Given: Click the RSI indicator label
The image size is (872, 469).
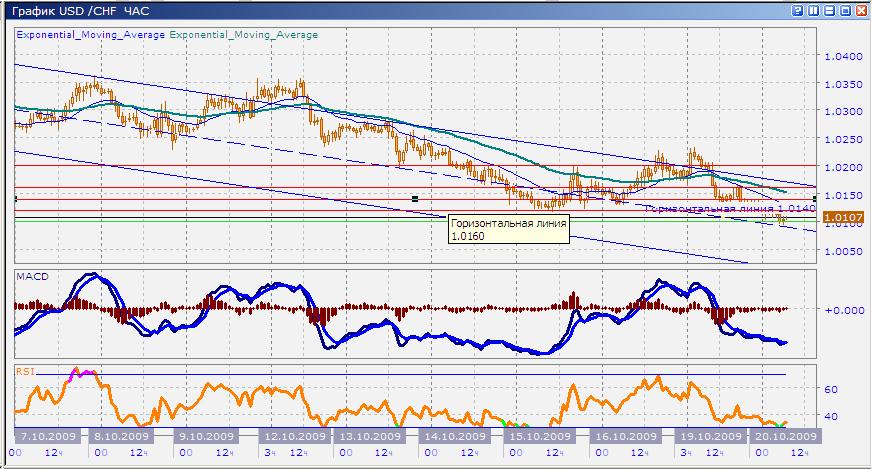Looking at the screenshot, I should 25,371.
